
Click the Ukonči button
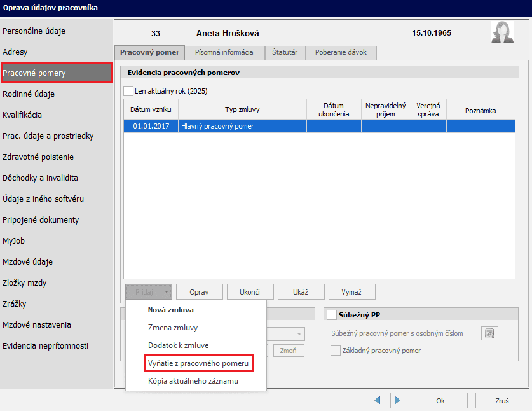pos(250,291)
